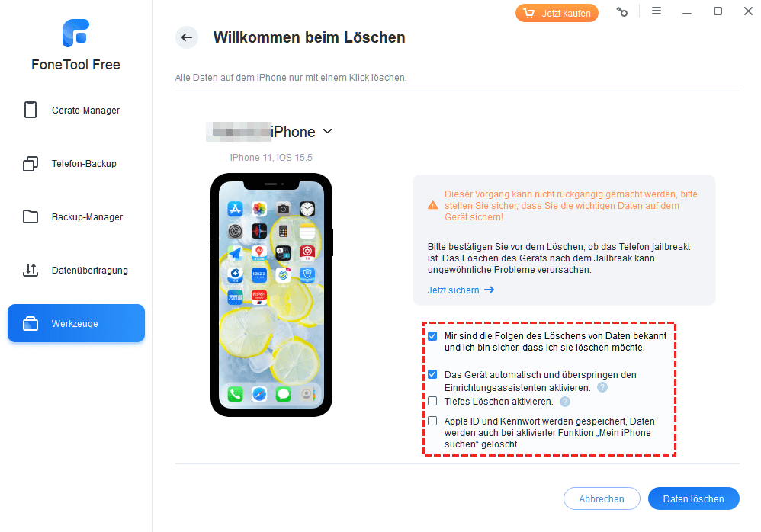Expand the iPhone device dropdown
Image resolution: width=761 pixels, height=532 pixels.
tap(328, 131)
